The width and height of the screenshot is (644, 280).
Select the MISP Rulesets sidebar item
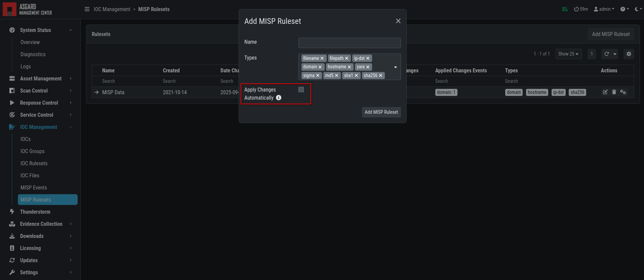tap(48, 200)
